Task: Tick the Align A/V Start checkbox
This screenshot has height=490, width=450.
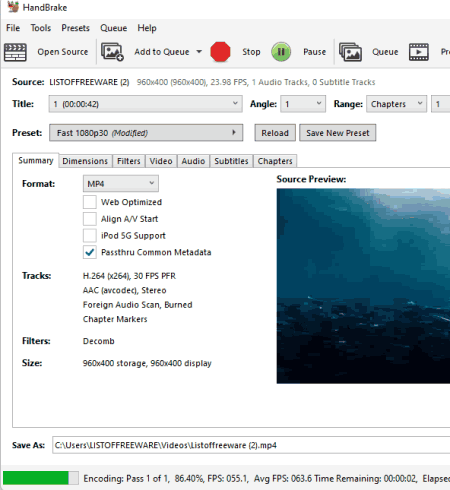Action: [90, 219]
